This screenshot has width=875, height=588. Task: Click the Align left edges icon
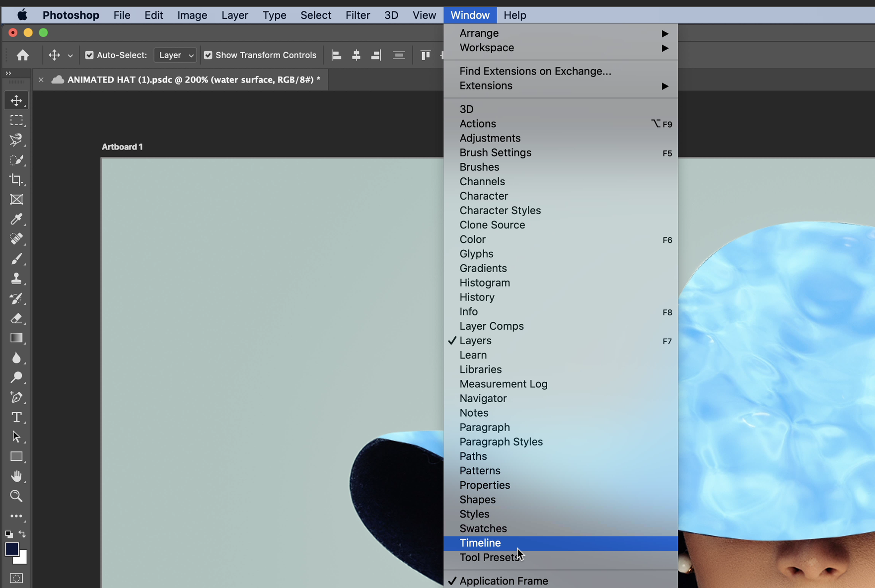coord(336,55)
